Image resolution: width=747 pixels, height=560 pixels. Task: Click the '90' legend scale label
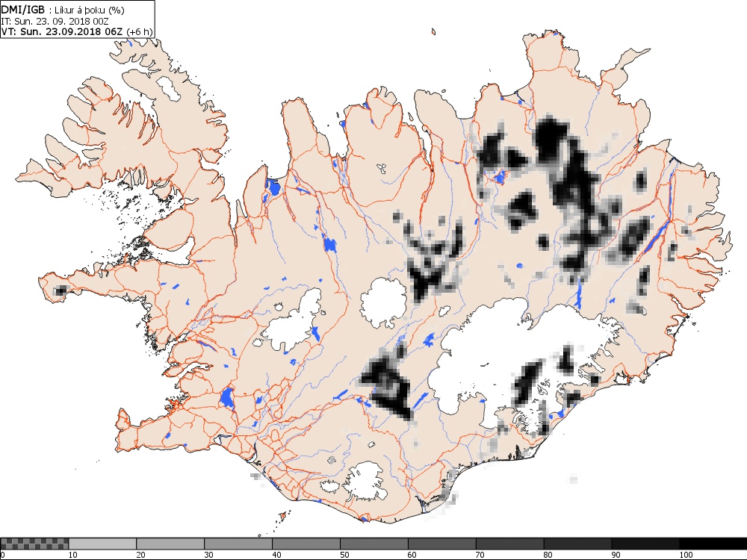click(616, 555)
